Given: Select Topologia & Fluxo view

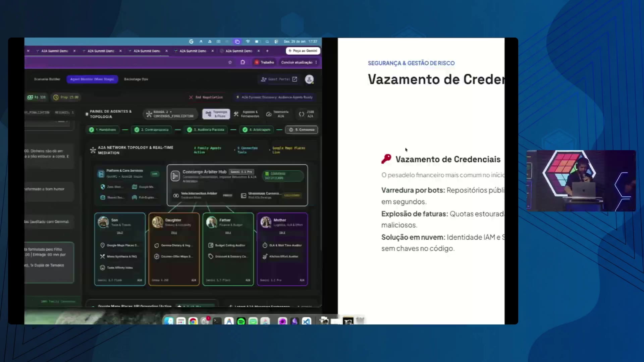Looking at the screenshot, I should [216, 114].
